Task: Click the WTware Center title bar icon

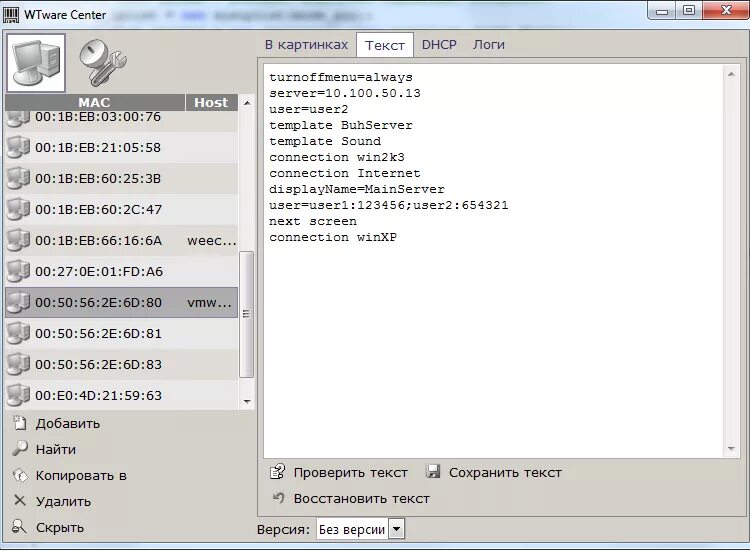Action: (x=11, y=15)
